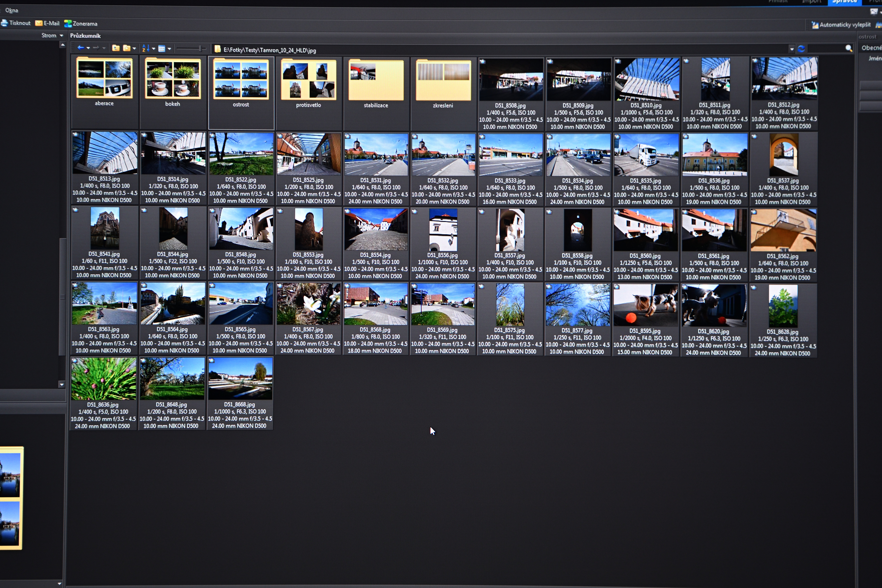Click the A-Z sort icon
882x588 pixels.
(146, 48)
